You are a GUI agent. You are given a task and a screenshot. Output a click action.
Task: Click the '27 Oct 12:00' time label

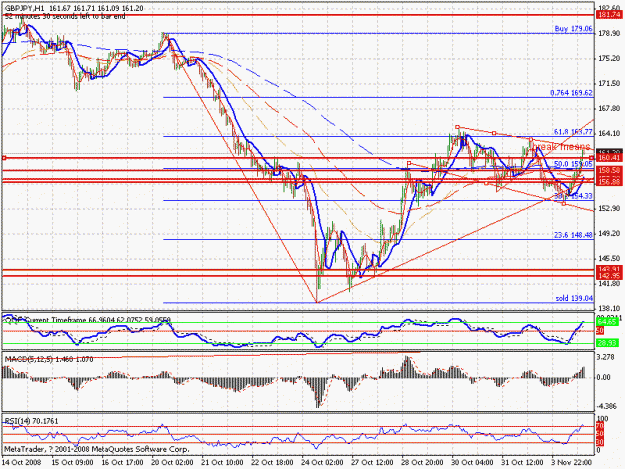(x=372, y=463)
